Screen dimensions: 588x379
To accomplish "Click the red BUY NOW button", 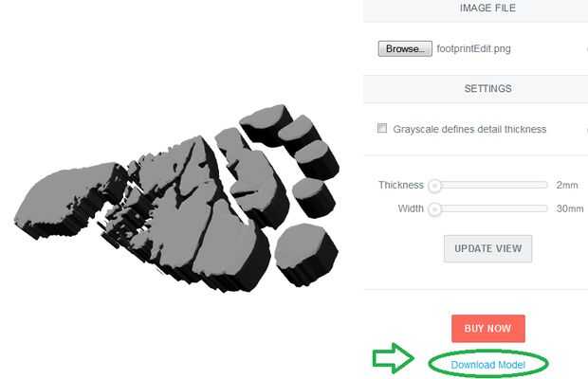I will point(488,329).
